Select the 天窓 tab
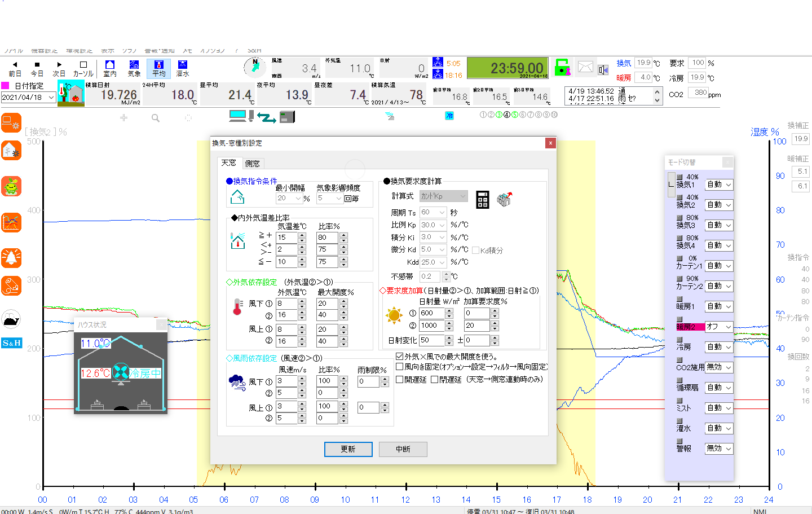This screenshot has width=812, height=514. 229,163
